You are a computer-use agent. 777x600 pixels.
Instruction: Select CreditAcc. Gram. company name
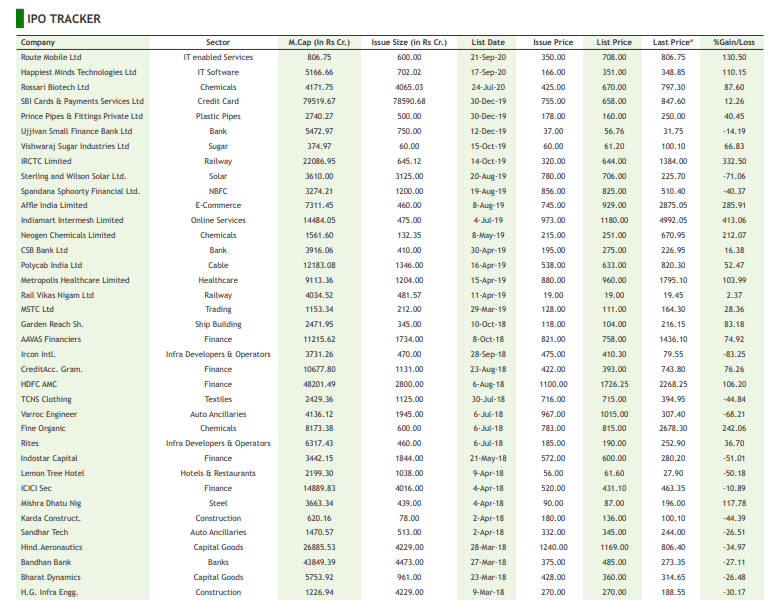pos(52,369)
